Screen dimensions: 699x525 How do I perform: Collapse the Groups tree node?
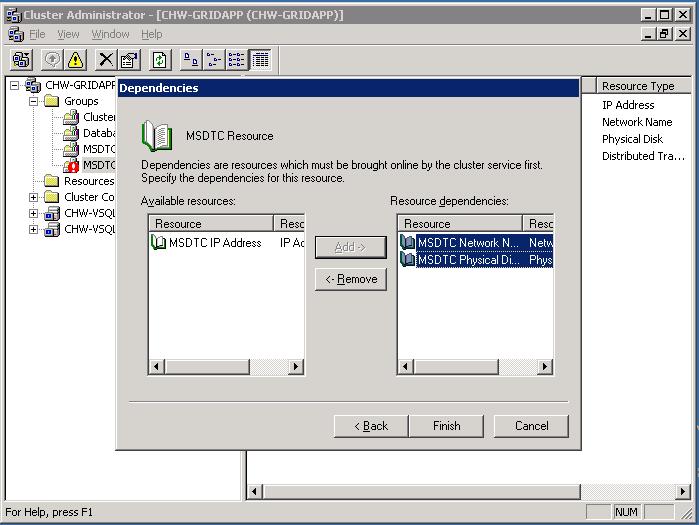[33, 101]
